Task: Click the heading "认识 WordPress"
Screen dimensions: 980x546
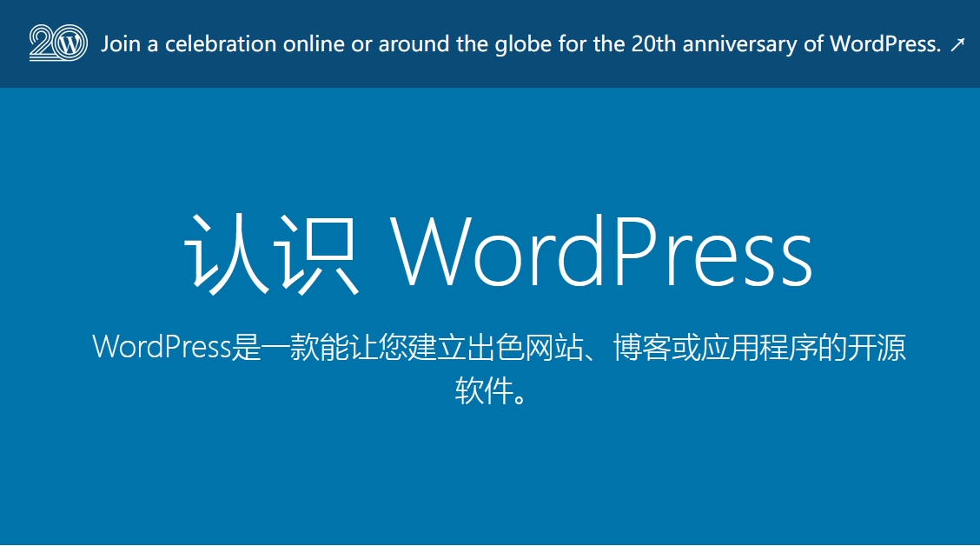Action: click(498, 254)
